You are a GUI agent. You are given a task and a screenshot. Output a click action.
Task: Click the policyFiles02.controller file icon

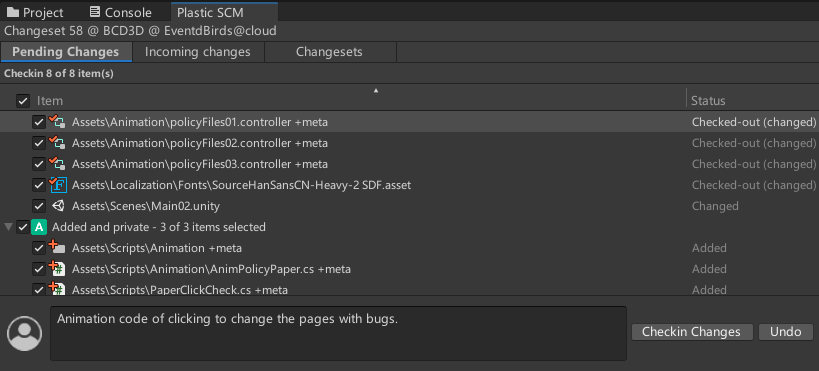click(x=57, y=143)
